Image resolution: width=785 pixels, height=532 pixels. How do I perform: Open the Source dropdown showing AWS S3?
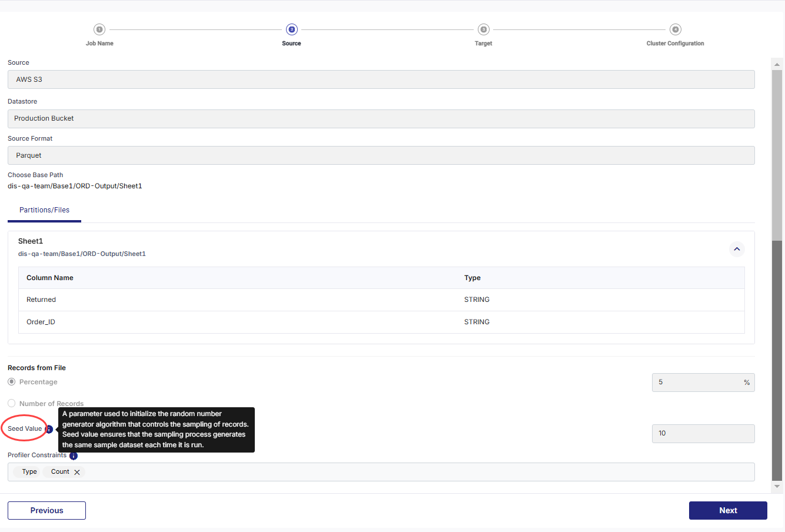click(381, 79)
